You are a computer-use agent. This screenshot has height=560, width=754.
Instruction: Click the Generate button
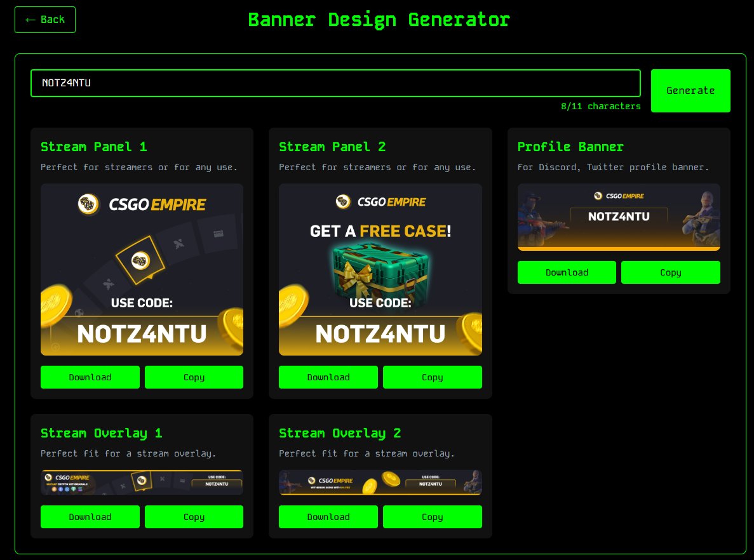point(690,91)
